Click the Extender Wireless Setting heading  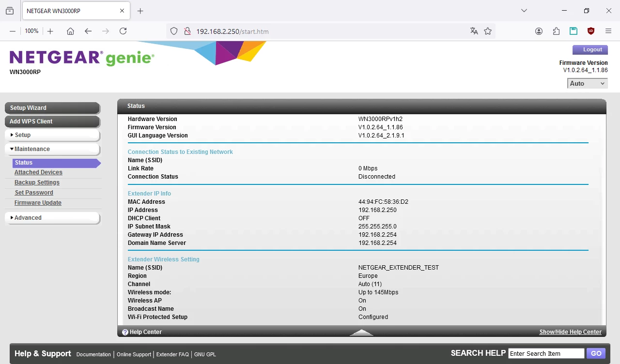(x=164, y=259)
